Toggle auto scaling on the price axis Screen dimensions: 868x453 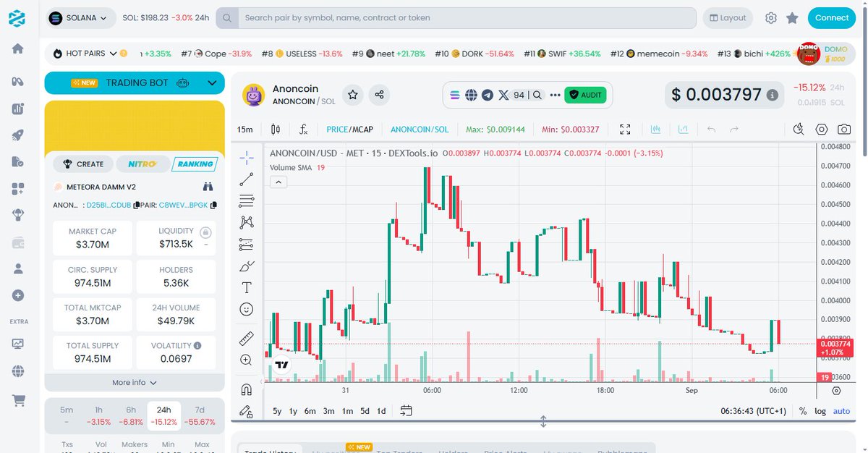841,410
